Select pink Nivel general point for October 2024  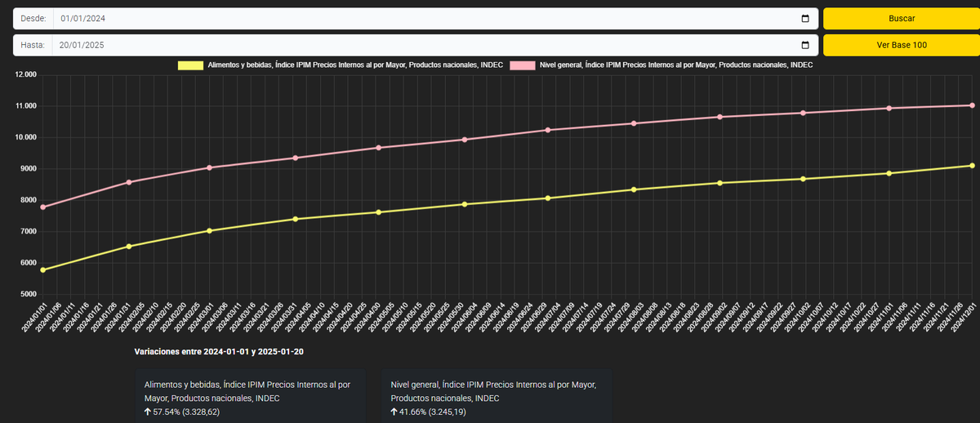click(x=804, y=113)
